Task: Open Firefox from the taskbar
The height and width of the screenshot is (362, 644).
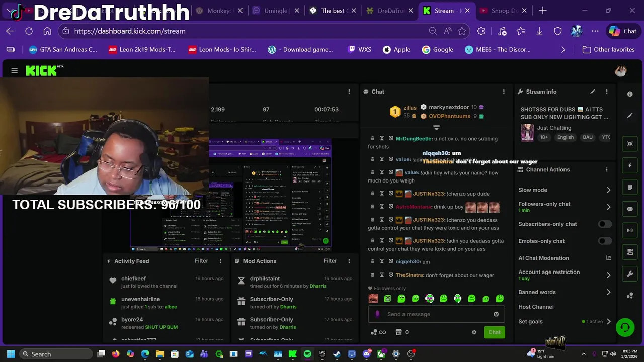Action: 116,354
